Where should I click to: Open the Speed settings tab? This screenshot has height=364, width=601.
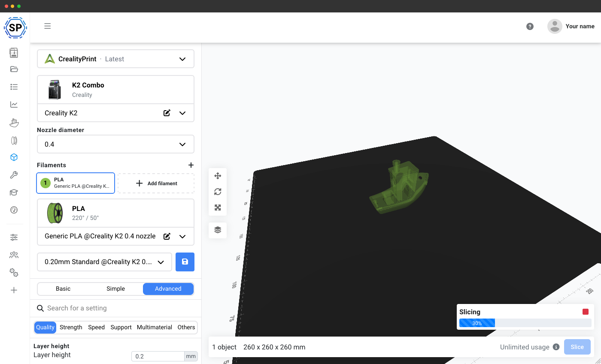(96, 327)
